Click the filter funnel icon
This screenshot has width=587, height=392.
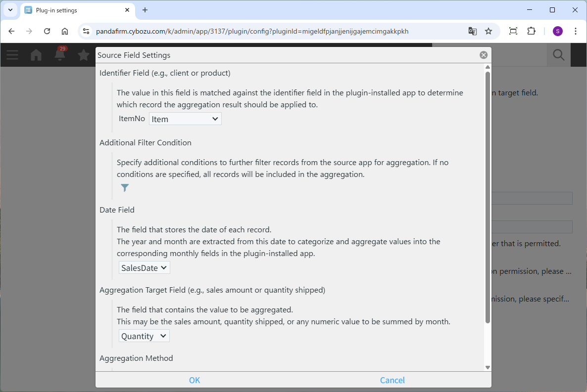tap(125, 188)
